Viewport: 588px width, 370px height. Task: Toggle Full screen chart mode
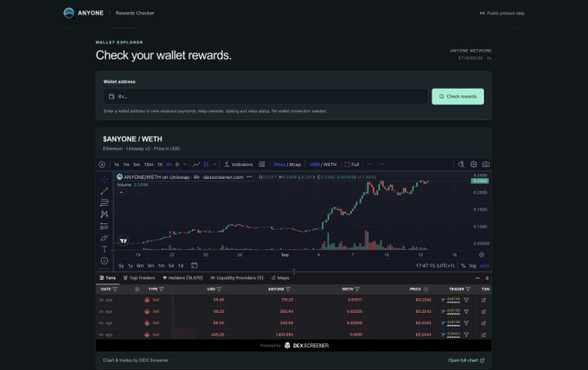352,164
